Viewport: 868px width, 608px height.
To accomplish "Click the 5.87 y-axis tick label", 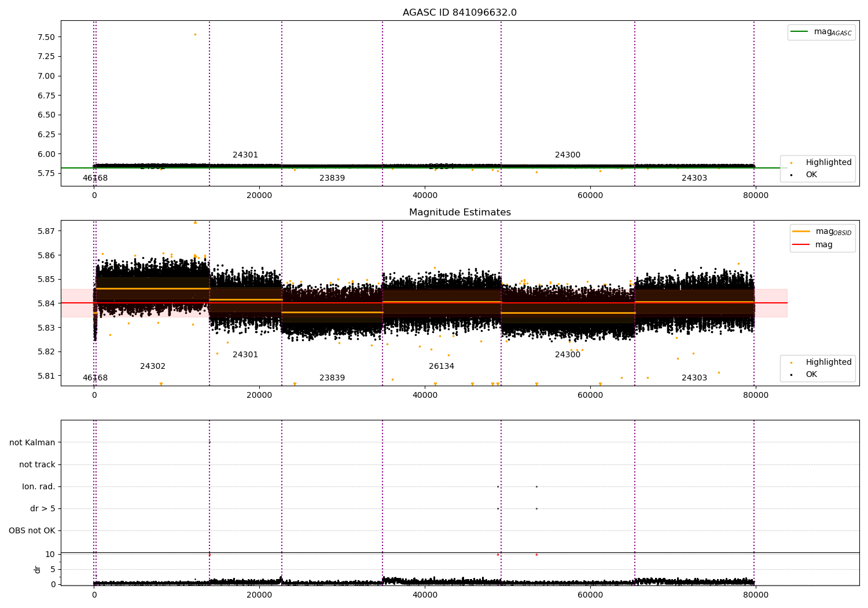I will click(x=46, y=231).
